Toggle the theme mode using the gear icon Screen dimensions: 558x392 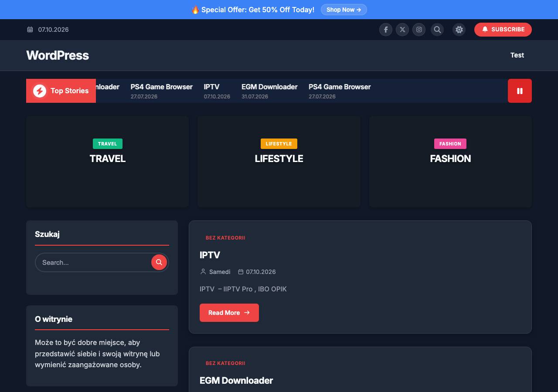point(459,30)
